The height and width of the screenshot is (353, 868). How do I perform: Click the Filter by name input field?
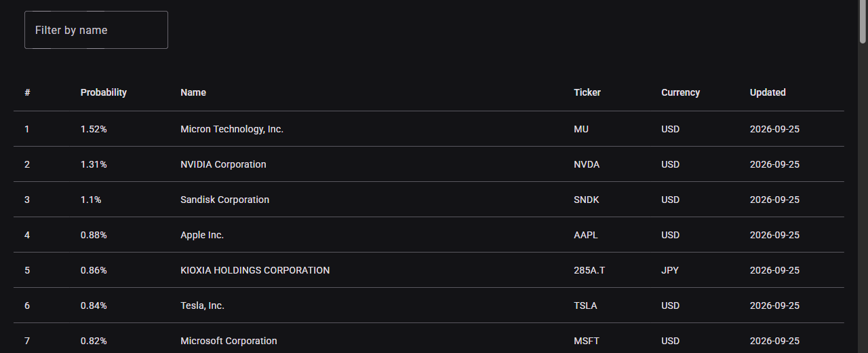click(x=96, y=30)
